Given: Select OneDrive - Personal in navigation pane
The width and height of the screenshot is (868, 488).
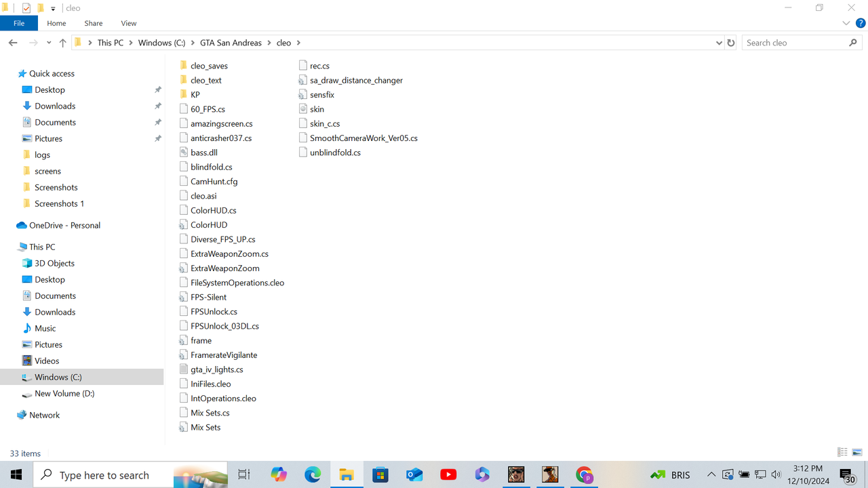Looking at the screenshot, I should [x=64, y=225].
